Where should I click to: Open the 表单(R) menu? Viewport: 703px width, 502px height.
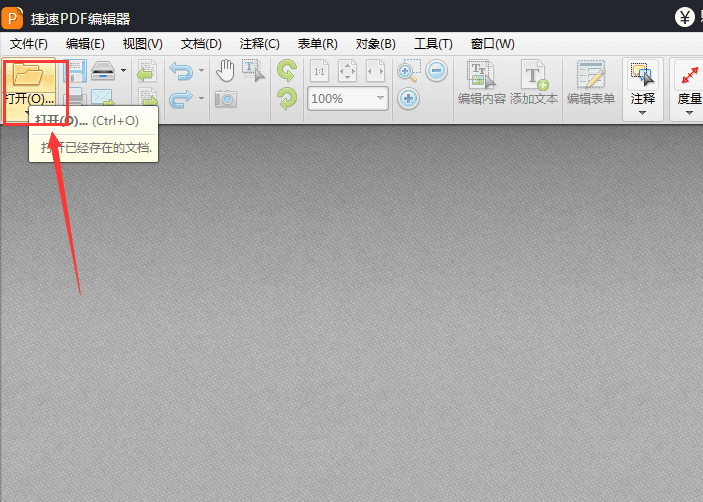click(317, 44)
